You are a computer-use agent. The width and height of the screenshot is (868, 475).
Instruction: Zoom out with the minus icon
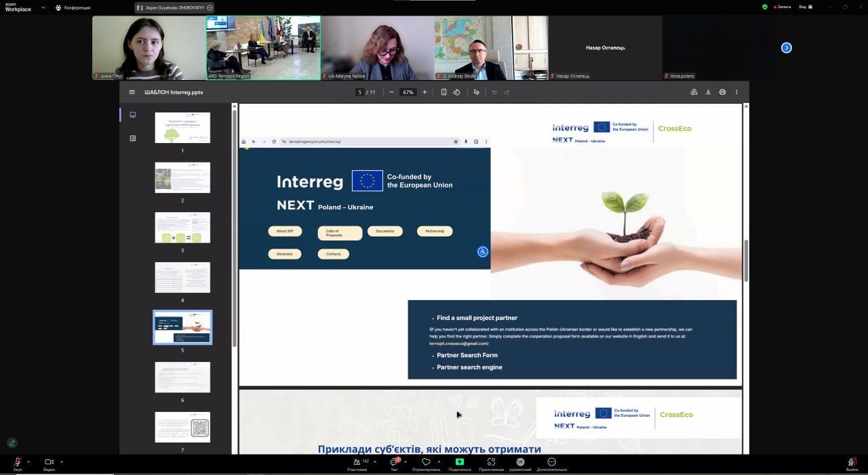[x=391, y=92]
